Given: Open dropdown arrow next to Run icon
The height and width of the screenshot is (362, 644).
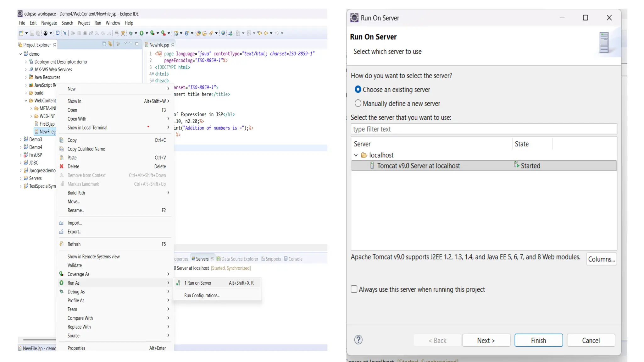Looking at the screenshot, I should 147,33.
